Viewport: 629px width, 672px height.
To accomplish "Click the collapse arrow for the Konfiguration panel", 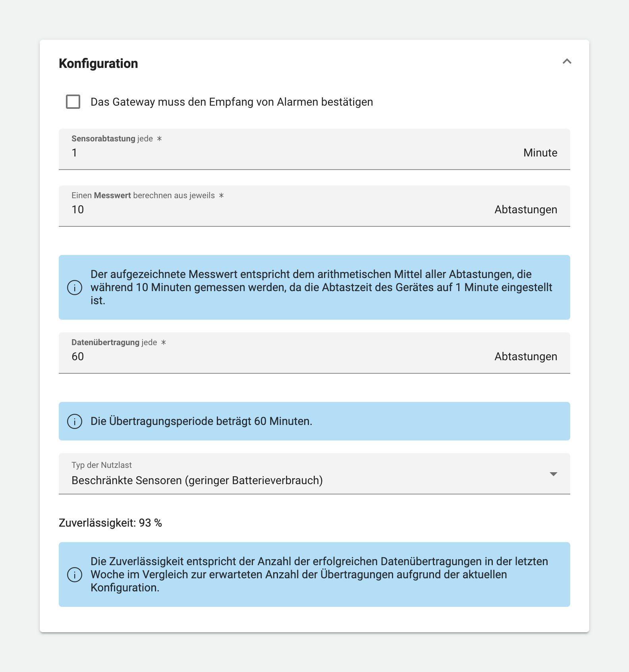I will coord(567,62).
